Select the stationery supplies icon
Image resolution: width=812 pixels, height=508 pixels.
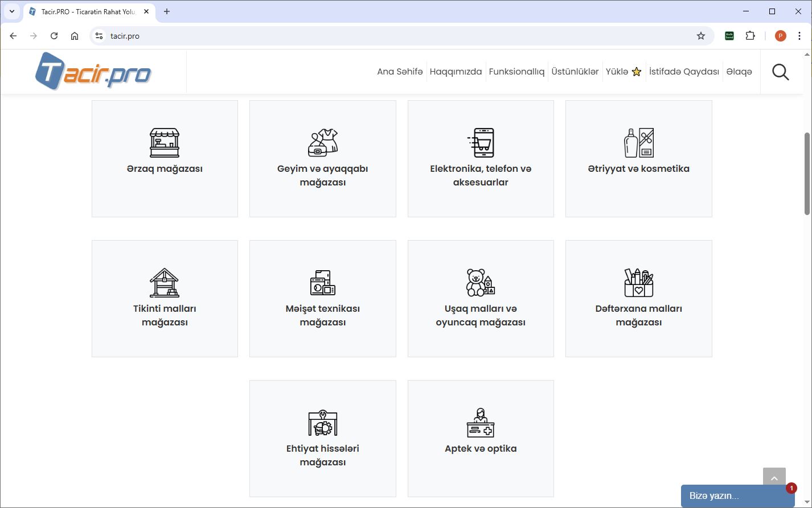(x=638, y=283)
